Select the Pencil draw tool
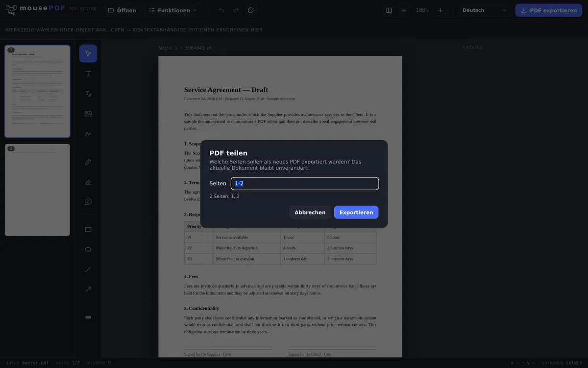588x368 pixels. click(88, 162)
